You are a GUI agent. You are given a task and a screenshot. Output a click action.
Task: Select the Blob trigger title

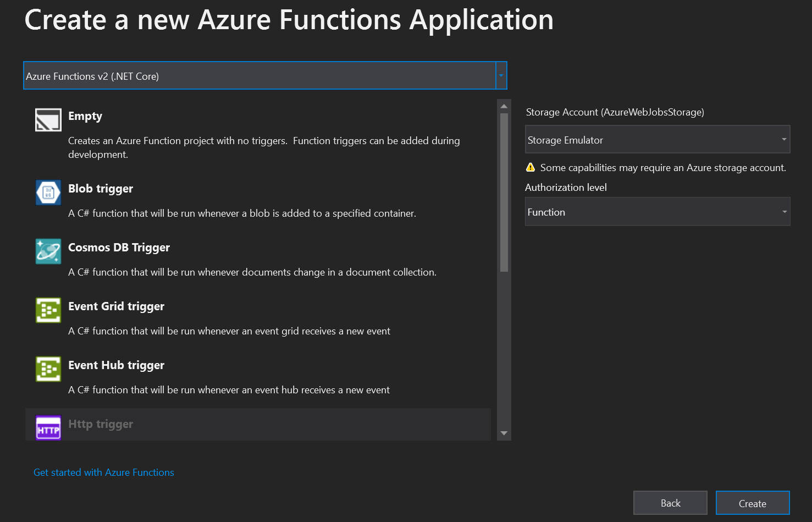101,189
